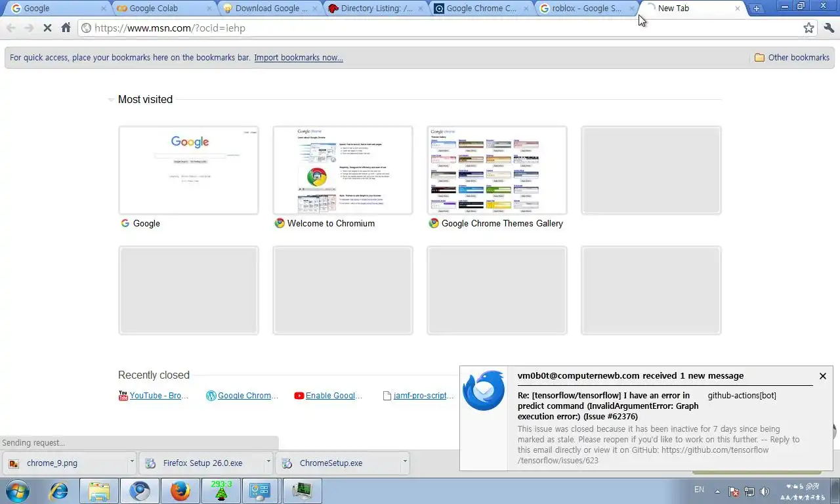Open the Windows Start menu
This screenshot has height=504, width=840.
(x=18, y=491)
